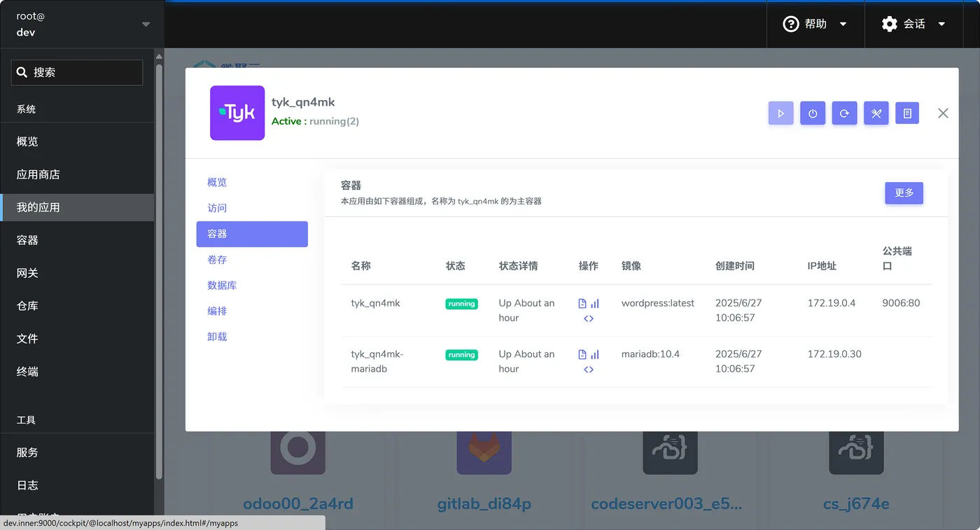Open 服务 in the sidebar
Screen dimensions: 980x530
[x=77, y=452]
